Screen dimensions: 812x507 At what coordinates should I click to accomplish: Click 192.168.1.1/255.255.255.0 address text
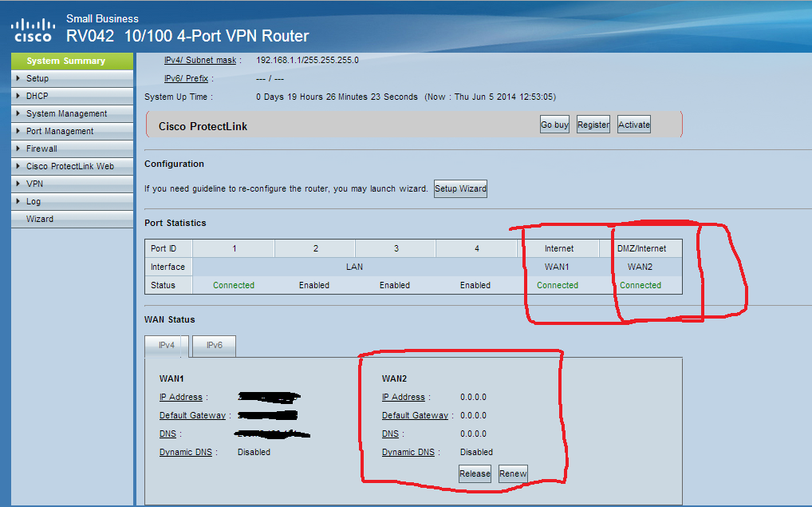click(308, 60)
